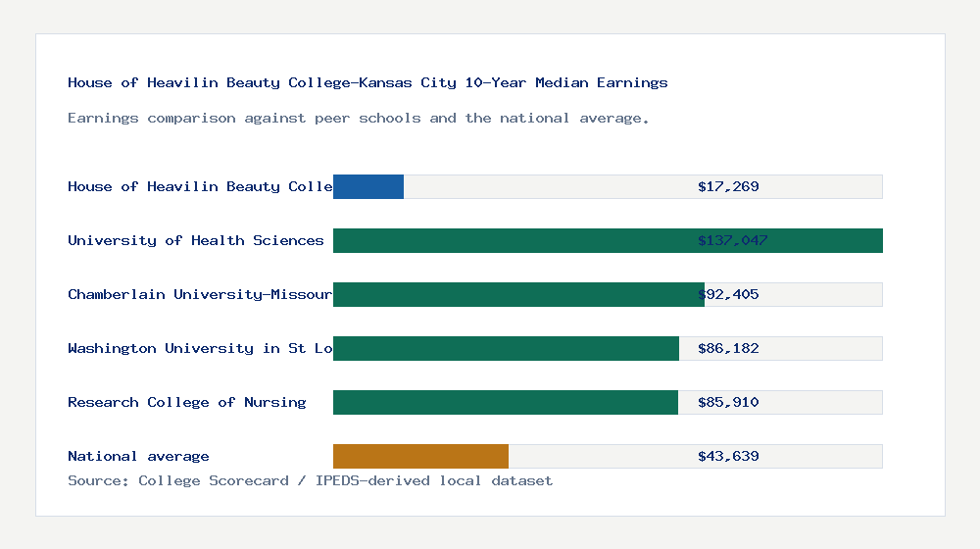
Task: Click the $85,910 value
Action: [x=728, y=402]
